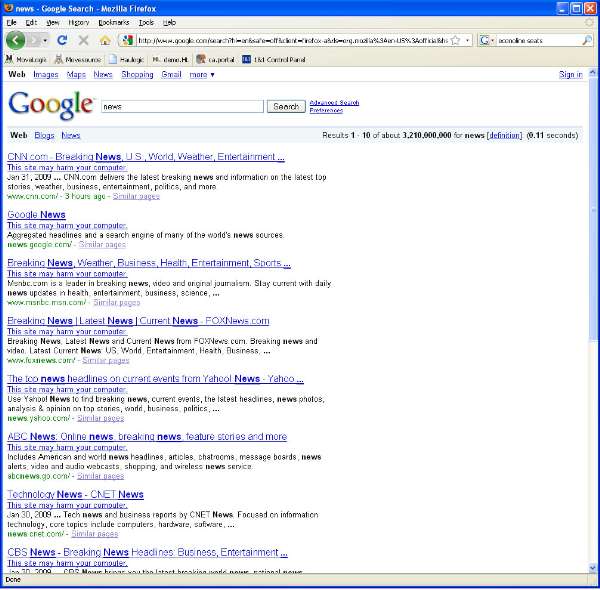600x590 pixels.
Task: Open the ABC News Online result title
Action: (147, 437)
